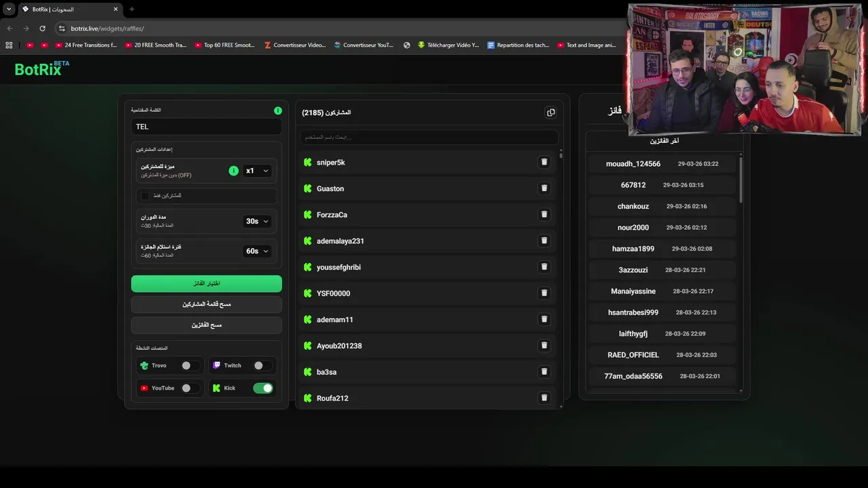Delete participant Guaston with trash icon
868x488 pixels.
pyautogui.click(x=544, y=188)
